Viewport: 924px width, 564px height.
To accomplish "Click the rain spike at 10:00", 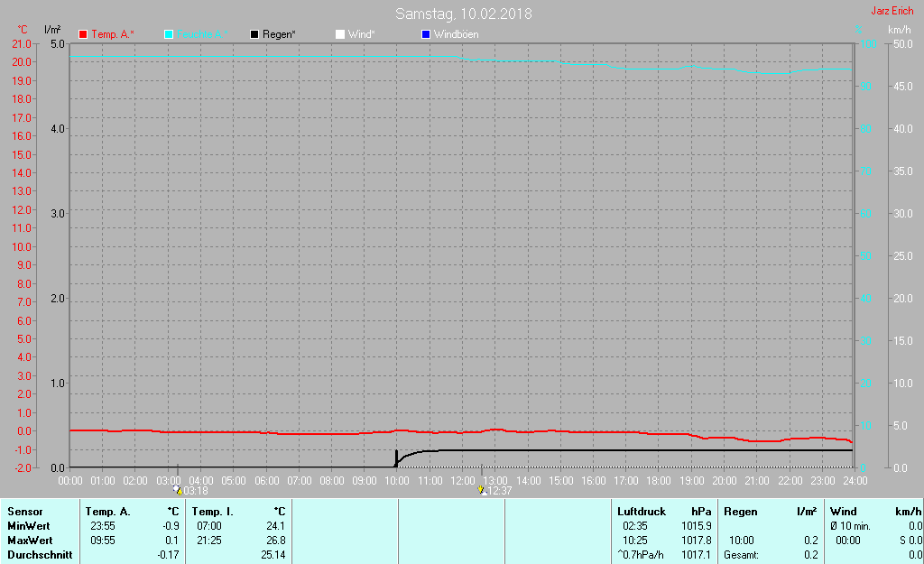I will 396,458.
